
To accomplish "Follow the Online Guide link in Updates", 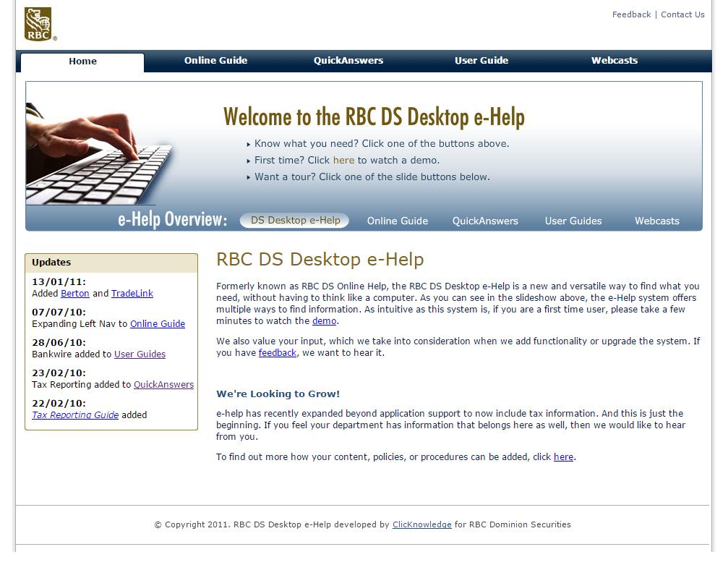I will (158, 324).
